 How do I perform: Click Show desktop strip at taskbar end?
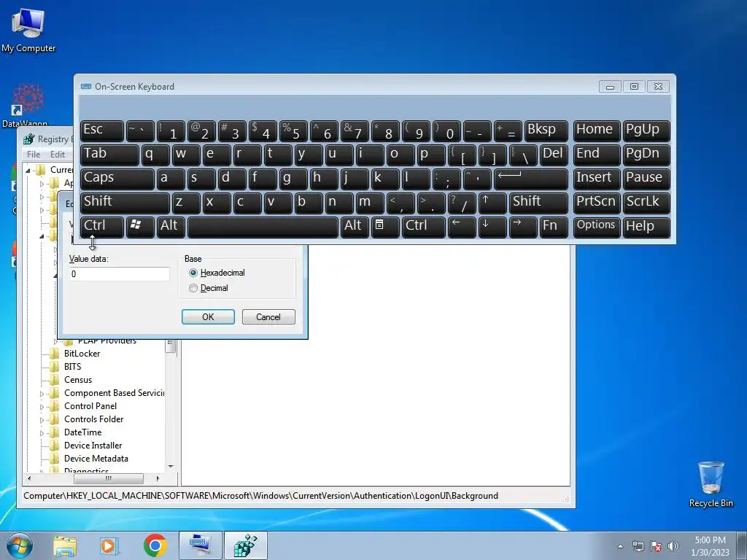coord(742,546)
